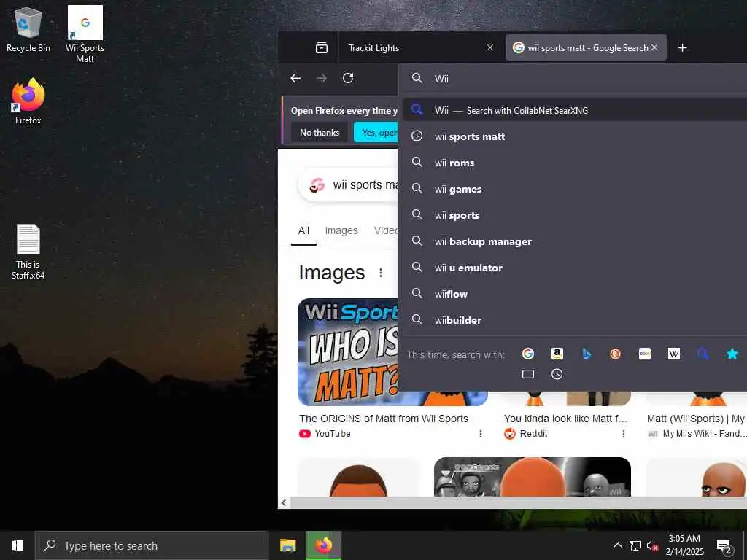Select the Firefox desktop shortcut
The height and width of the screenshot is (560, 747).
(28, 101)
